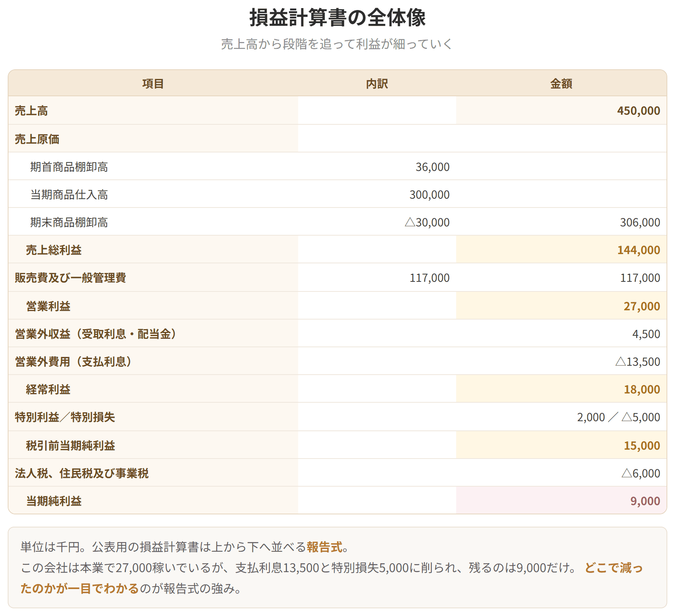Click the 売上総利益 amount 144,000
Image resolution: width=675 pixels, height=616 pixels.
tap(638, 250)
